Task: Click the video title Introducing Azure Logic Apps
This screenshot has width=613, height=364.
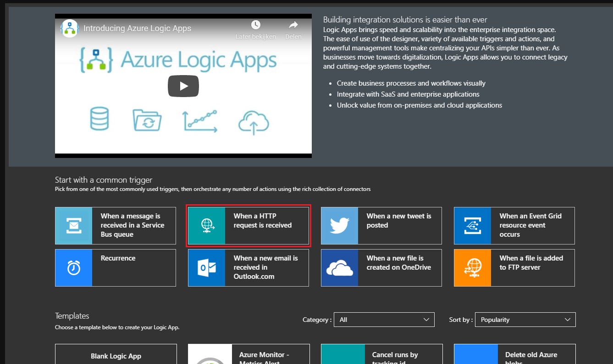Action: coord(137,28)
